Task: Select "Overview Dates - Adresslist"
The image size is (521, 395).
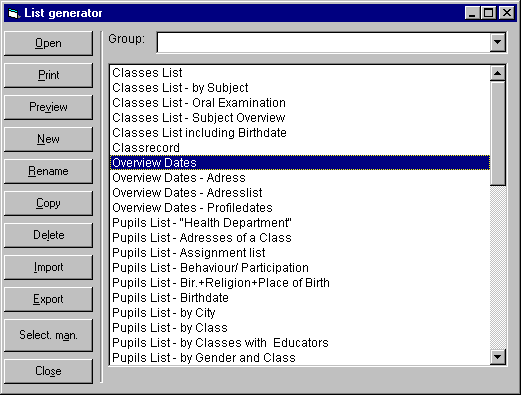Action: pos(300,193)
